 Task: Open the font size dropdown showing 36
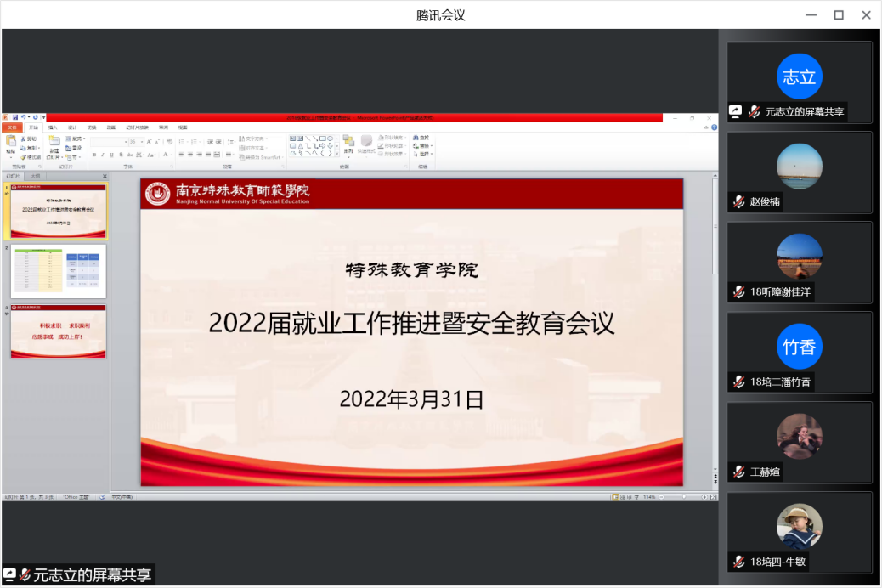pyautogui.click(x=136, y=141)
